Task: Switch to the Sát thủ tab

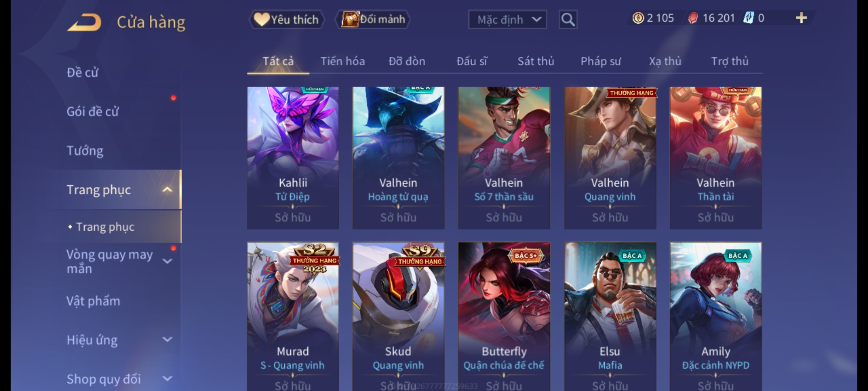Action: tap(536, 61)
